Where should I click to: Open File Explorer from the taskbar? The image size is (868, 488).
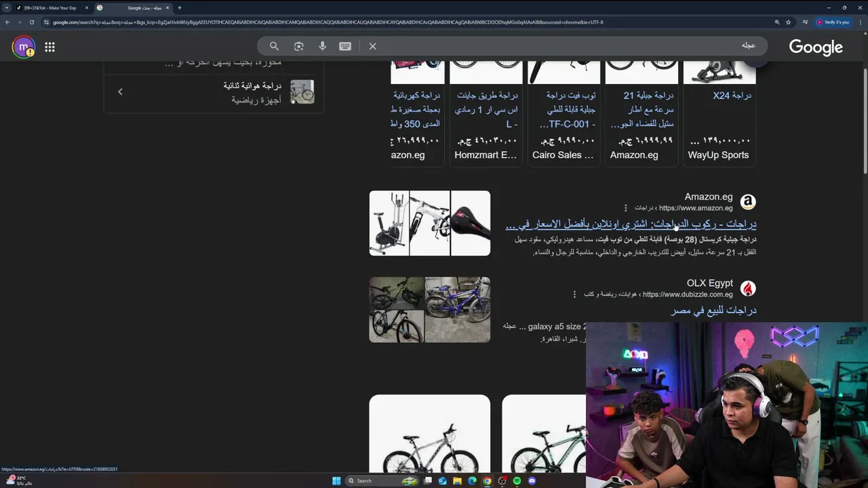coord(458,481)
